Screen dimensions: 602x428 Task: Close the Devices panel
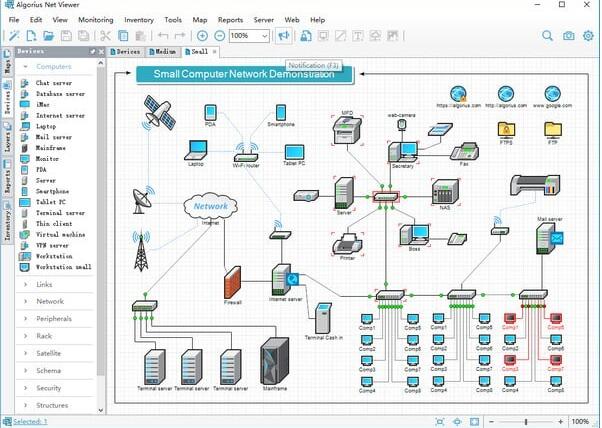pos(101,51)
